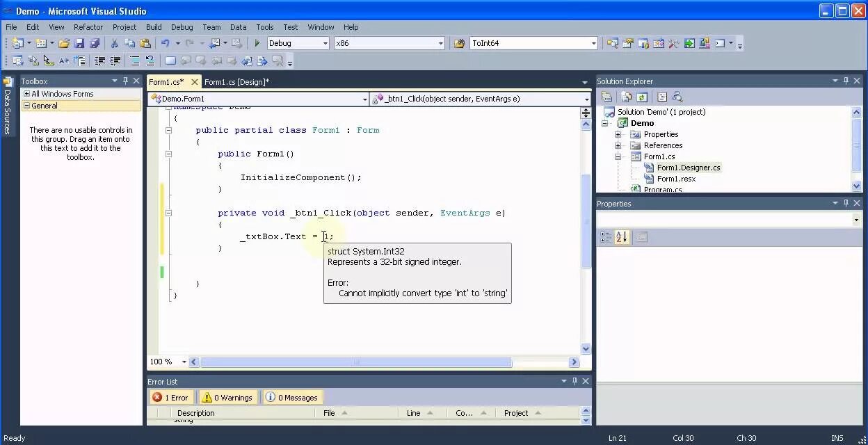868x445 pixels.
Task: Open the Debug menu in menu bar
Action: point(182,27)
